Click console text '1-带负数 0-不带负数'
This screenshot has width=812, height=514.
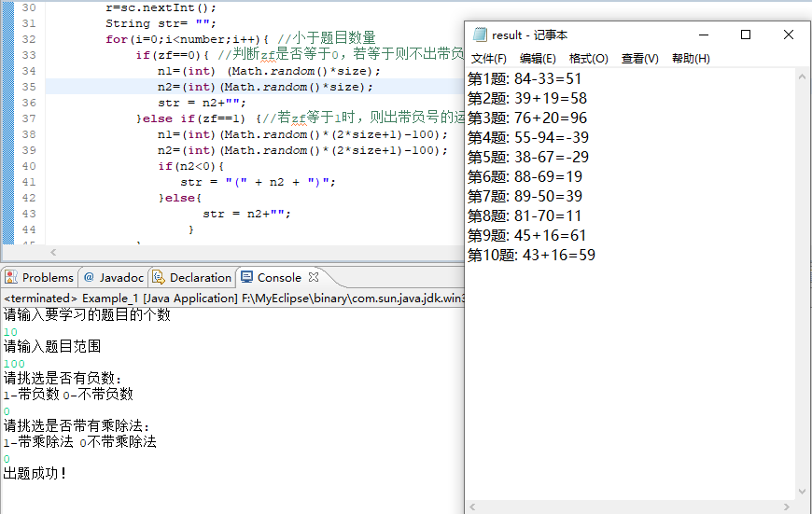[68, 394]
